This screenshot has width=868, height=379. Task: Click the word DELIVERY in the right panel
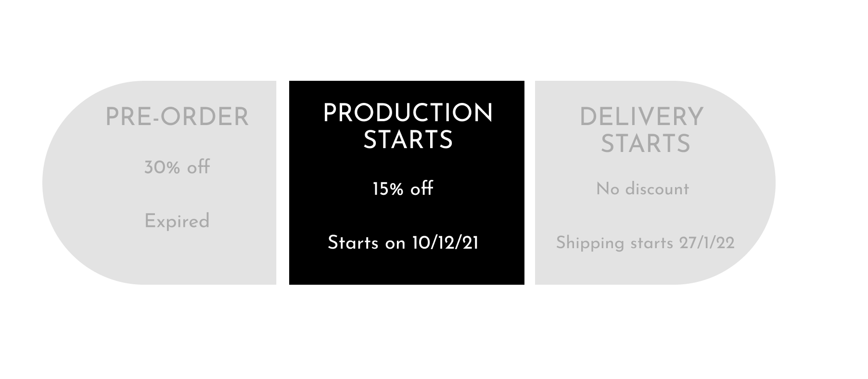(x=642, y=117)
